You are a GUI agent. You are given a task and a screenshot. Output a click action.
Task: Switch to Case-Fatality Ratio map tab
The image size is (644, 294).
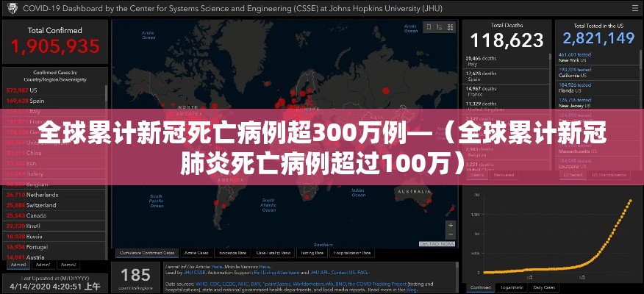tap(273, 253)
